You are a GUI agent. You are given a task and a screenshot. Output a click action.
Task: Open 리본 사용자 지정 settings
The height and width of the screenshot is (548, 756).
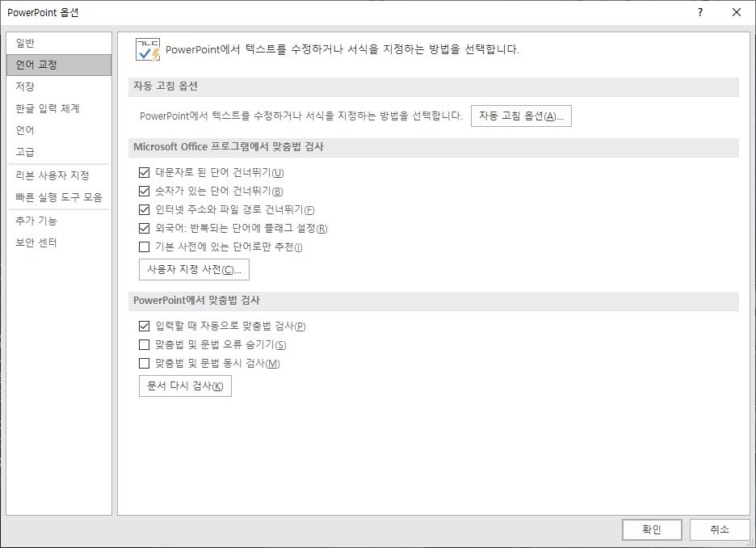click(x=59, y=175)
